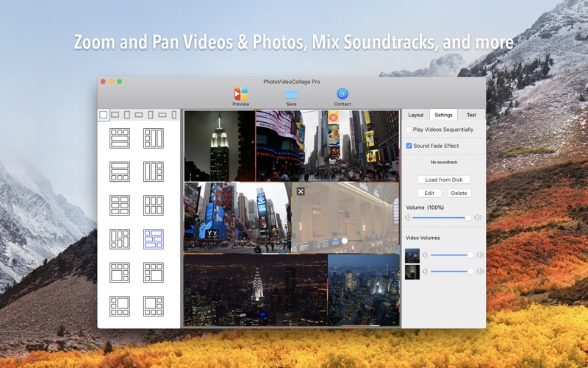Click the 'Volume (100%)' label
Image resolution: width=588 pixels, height=368 pixels.
tap(425, 208)
